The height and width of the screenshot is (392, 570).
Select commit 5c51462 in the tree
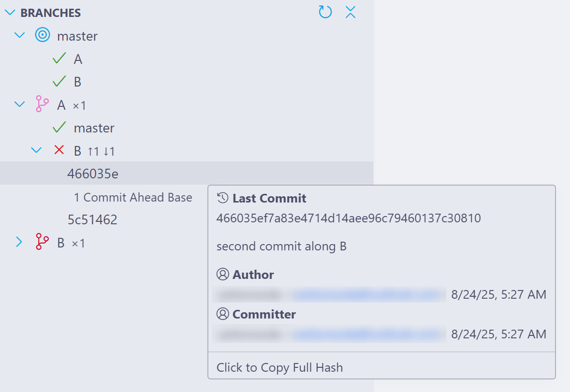click(92, 220)
